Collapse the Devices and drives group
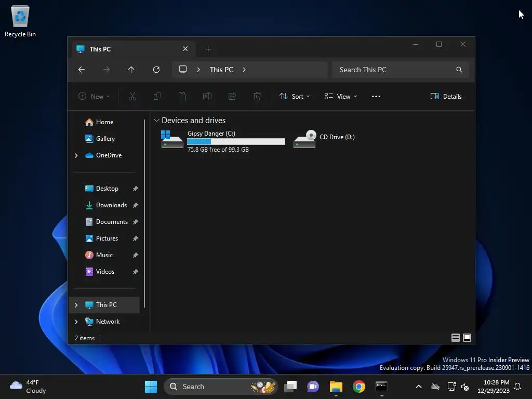The width and height of the screenshot is (532, 399). click(156, 121)
